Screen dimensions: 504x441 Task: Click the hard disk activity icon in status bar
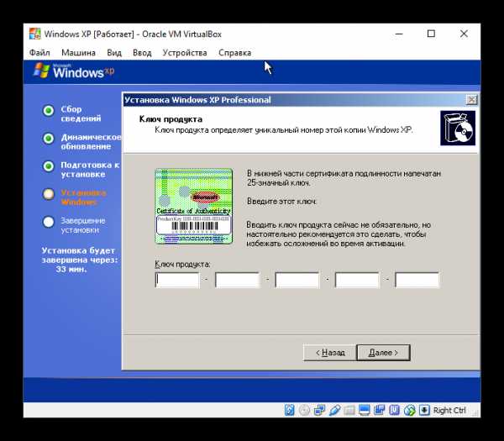tap(290, 410)
